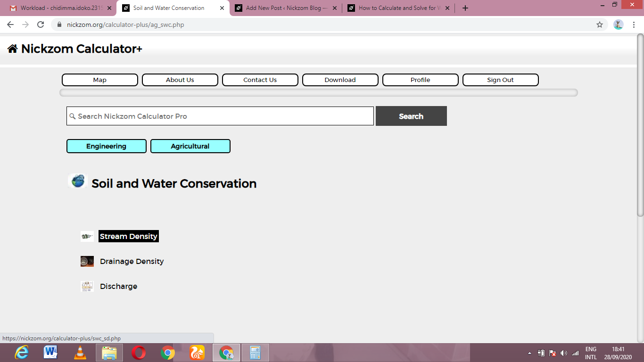Viewport: 644px width, 362px height.
Task: Click the active Chrome window taskbar icon
Action: click(x=226, y=353)
